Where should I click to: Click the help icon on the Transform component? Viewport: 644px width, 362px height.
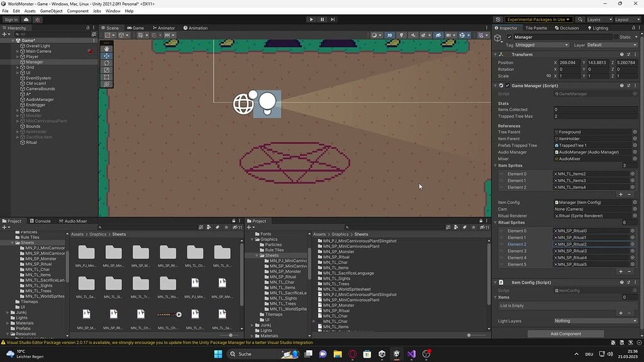622,55
